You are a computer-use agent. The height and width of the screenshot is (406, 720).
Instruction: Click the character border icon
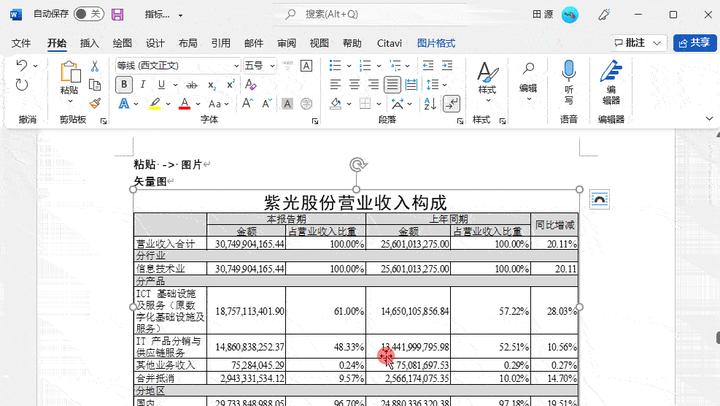tap(306, 66)
